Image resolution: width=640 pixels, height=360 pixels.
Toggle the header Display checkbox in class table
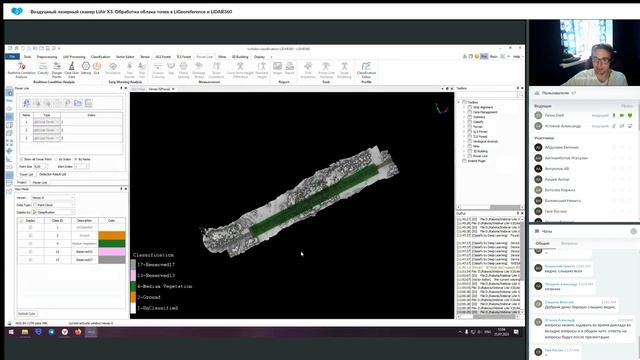pos(22,220)
